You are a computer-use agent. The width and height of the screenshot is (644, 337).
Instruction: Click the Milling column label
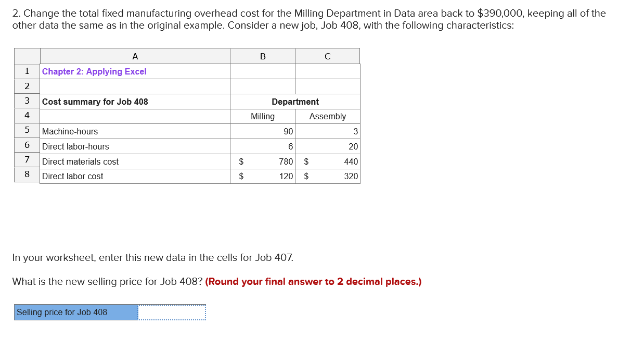tap(263, 116)
